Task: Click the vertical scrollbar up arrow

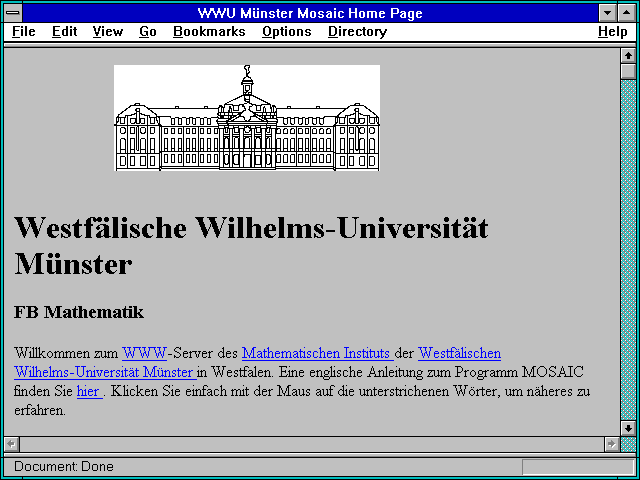Action: (x=629, y=56)
